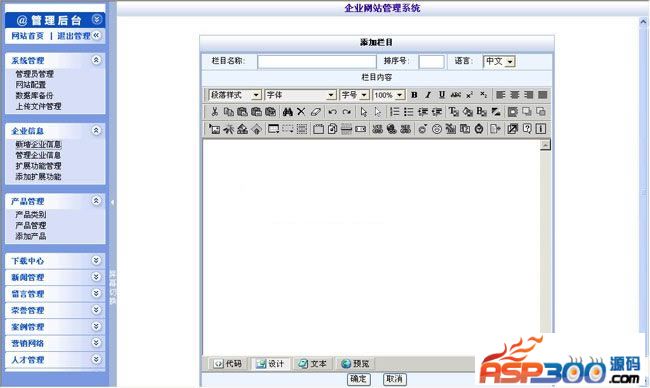Apply underline with the U icon
This screenshot has height=388, width=650.
442,95
